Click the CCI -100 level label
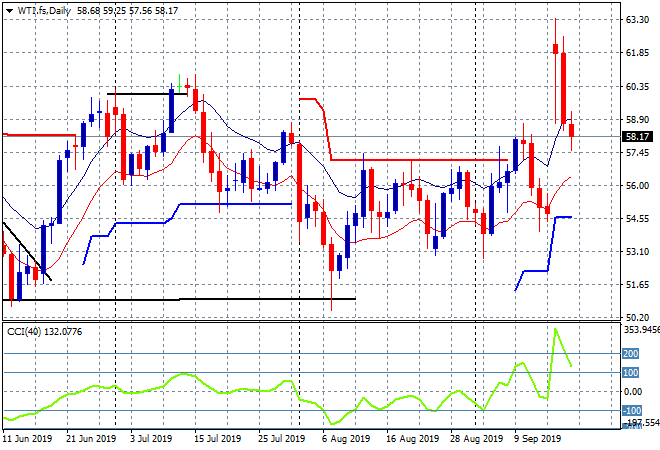660x450 pixels. pyautogui.click(x=632, y=410)
